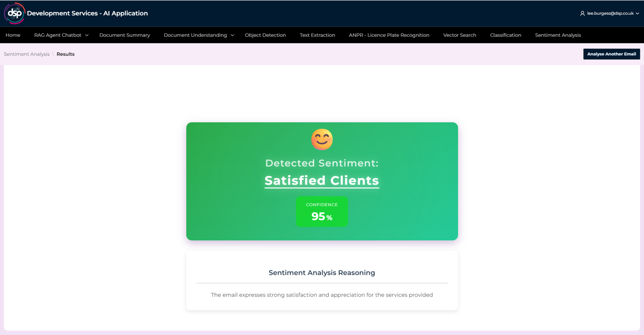Screen dimensions: 644x335
Task: Click Sentiment Analysis in the top navigation
Action: click(558, 35)
